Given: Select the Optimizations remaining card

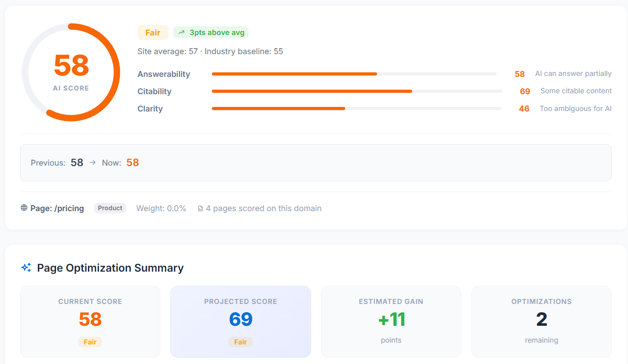Looking at the screenshot, I should pyautogui.click(x=541, y=322).
